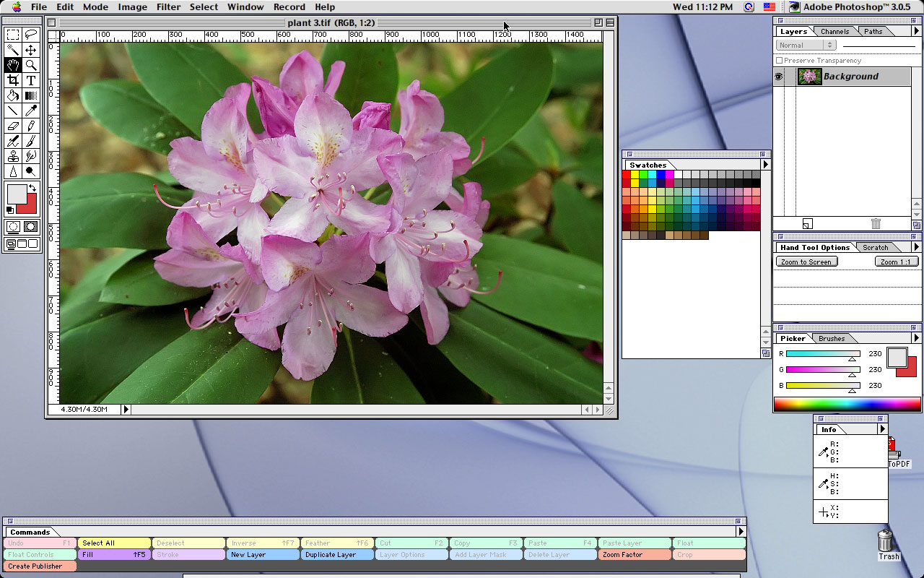This screenshot has height=578, width=924.
Task: Click the Select All command button
Action: pos(115,543)
